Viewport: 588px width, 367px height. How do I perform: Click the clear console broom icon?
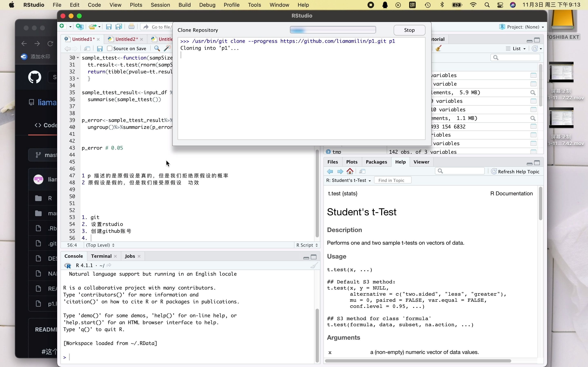pyautogui.click(x=314, y=265)
